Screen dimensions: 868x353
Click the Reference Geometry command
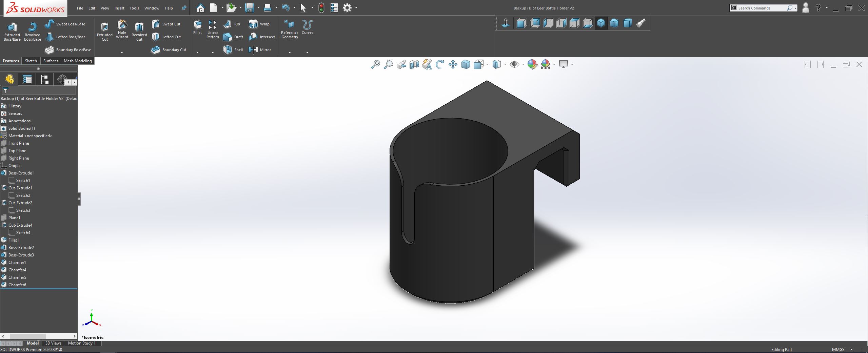point(289,30)
